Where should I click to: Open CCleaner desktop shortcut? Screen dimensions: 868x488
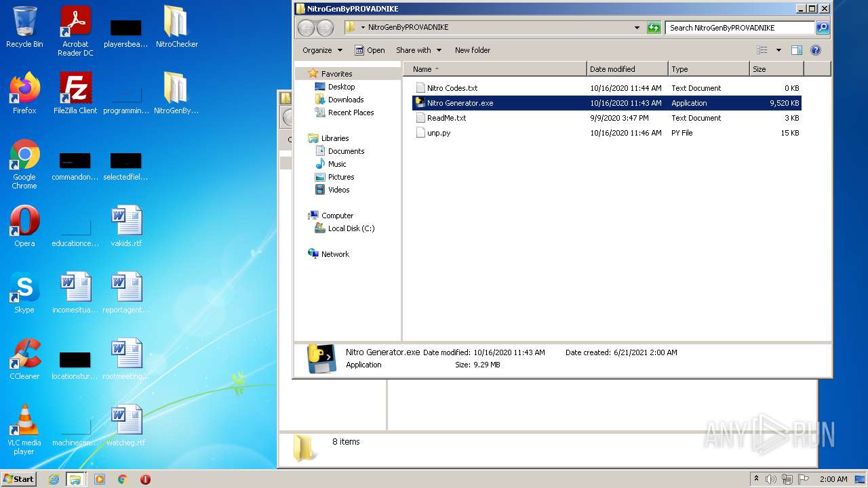tap(24, 359)
